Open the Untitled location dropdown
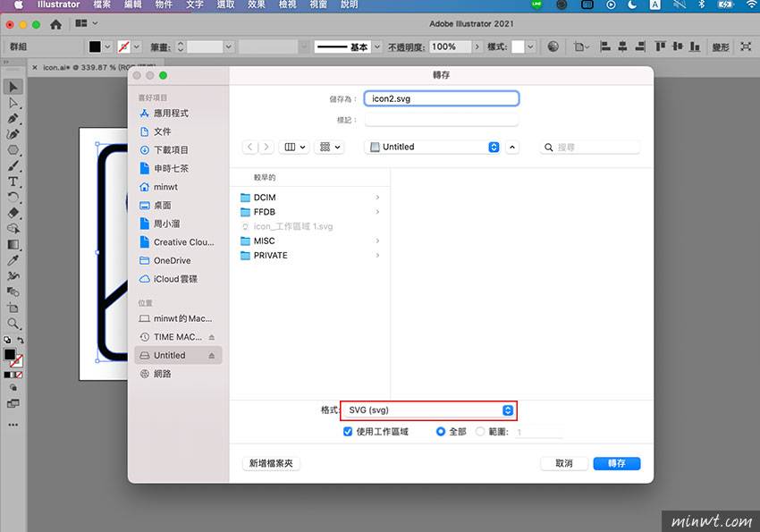 click(433, 147)
